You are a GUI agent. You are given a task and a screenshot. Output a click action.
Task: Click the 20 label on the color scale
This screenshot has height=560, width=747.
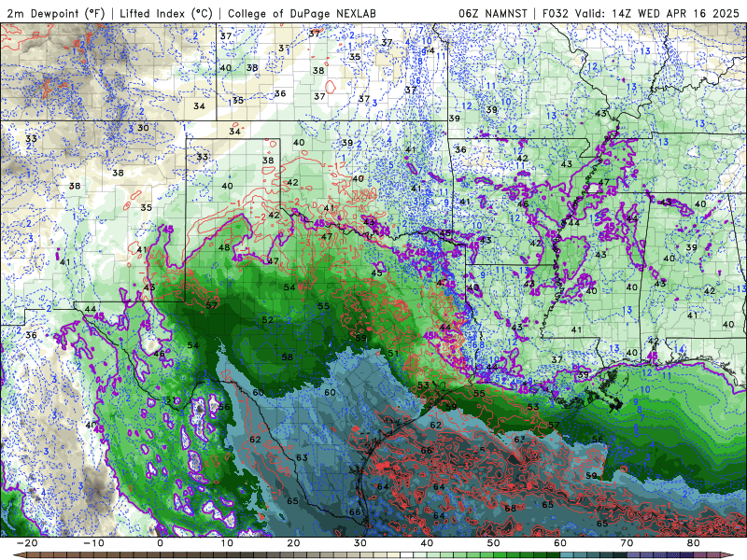pyautogui.click(x=293, y=543)
